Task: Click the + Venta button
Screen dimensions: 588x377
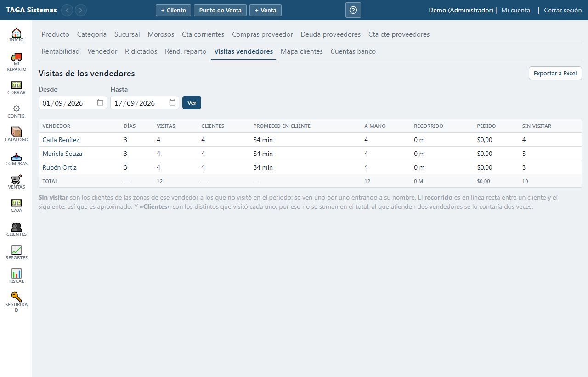Action: 266,10
